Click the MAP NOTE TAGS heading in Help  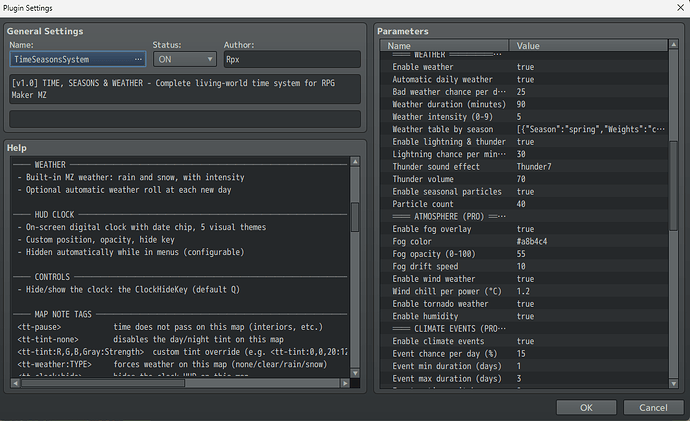[63, 314]
